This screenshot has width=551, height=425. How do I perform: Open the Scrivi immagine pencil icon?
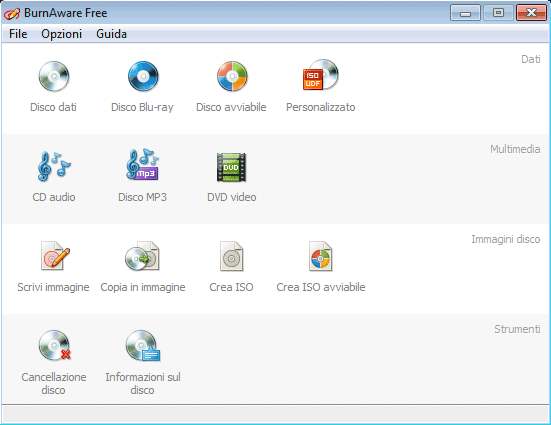(x=55, y=256)
